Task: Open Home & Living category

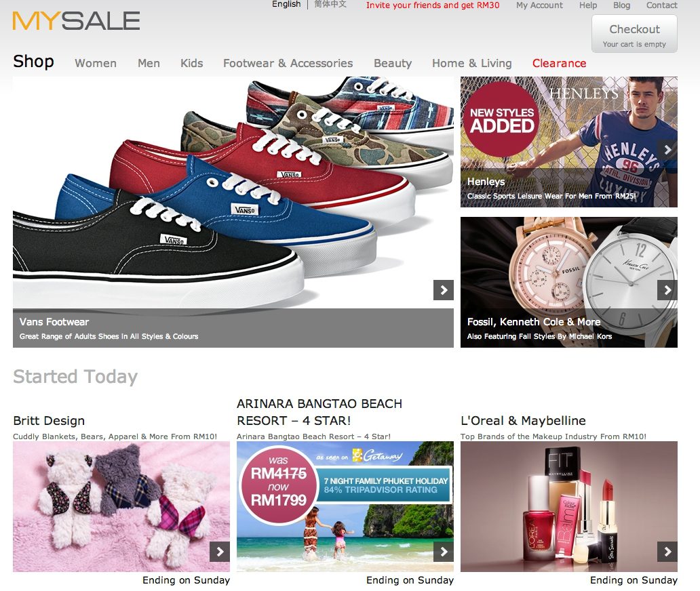Action: [x=472, y=63]
